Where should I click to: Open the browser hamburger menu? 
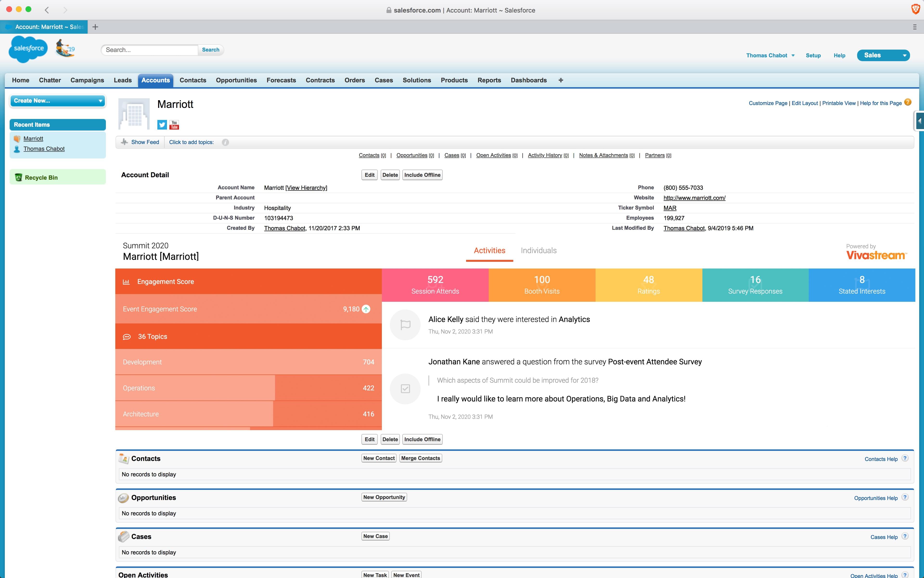(914, 27)
